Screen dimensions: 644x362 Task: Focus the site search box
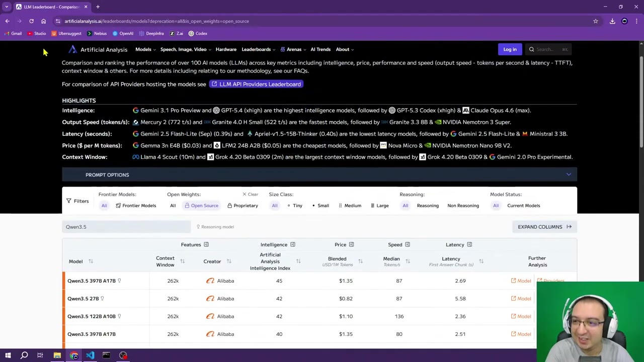click(x=549, y=49)
